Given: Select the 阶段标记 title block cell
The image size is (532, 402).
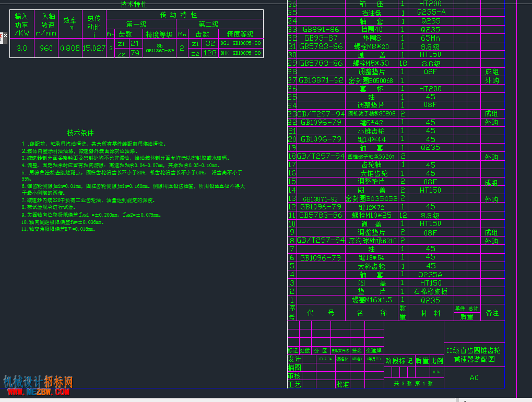Looking at the screenshot, I should [x=399, y=361].
